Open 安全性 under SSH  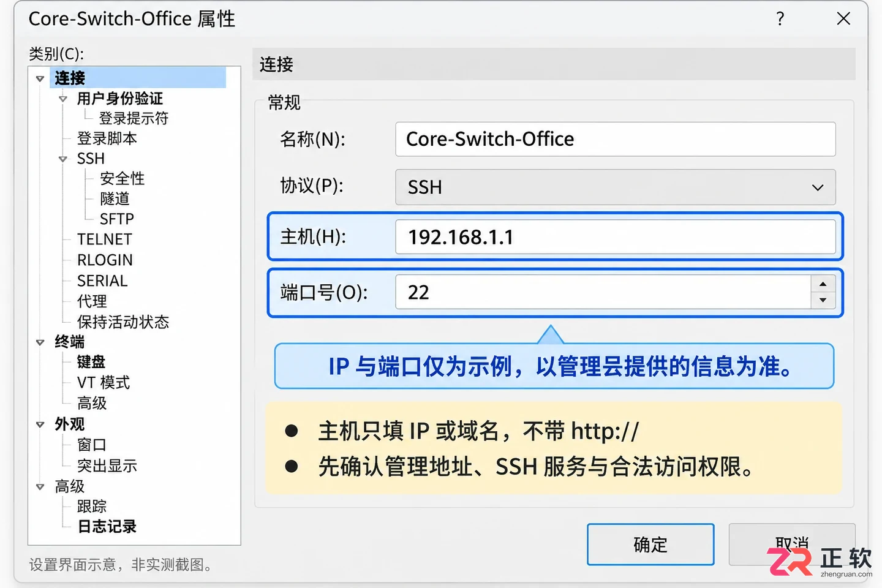pyautogui.click(x=123, y=179)
